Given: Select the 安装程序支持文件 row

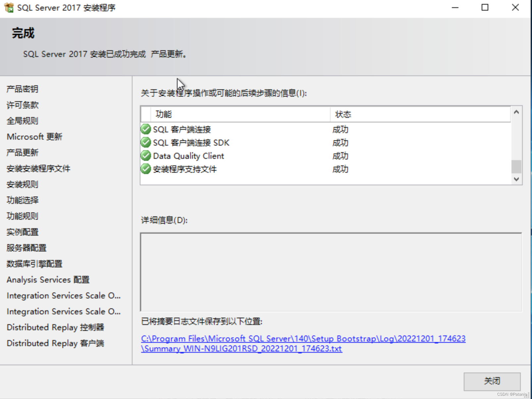Looking at the screenshot, I should point(326,169).
